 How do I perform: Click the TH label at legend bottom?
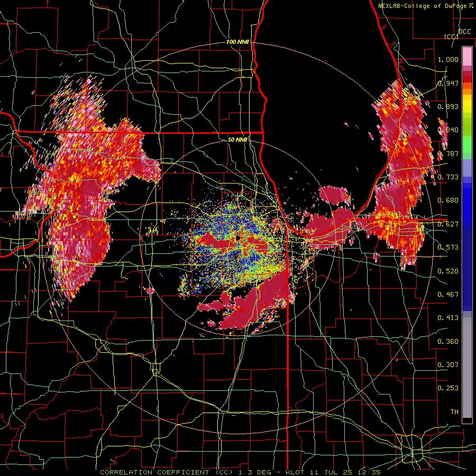454,412
